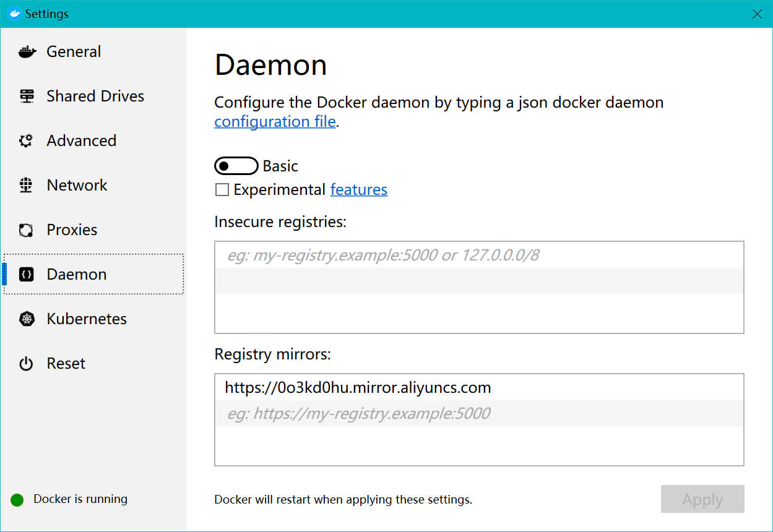Click the General whale icon in sidebar

(27, 52)
